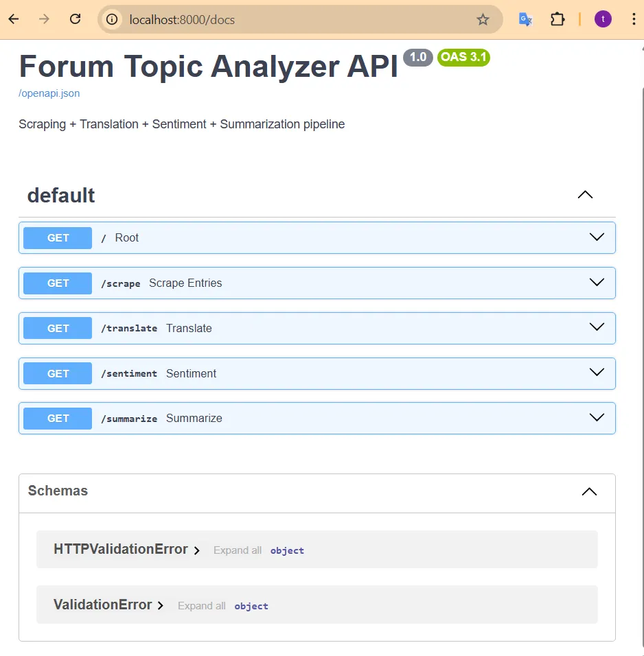Click Expand all next to ValidationError
The width and height of the screenshot is (644, 656).
[x=201, y=606]
